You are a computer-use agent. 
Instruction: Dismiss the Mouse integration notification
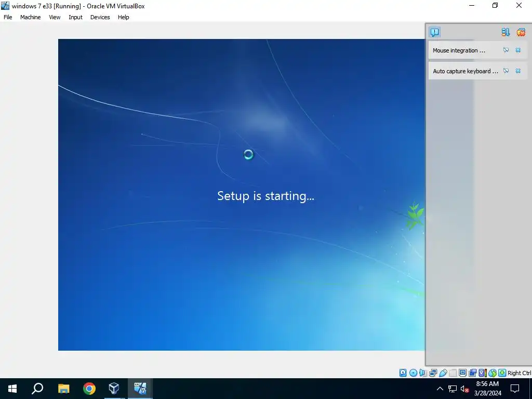pyautogui.click(x=518, y=50)
